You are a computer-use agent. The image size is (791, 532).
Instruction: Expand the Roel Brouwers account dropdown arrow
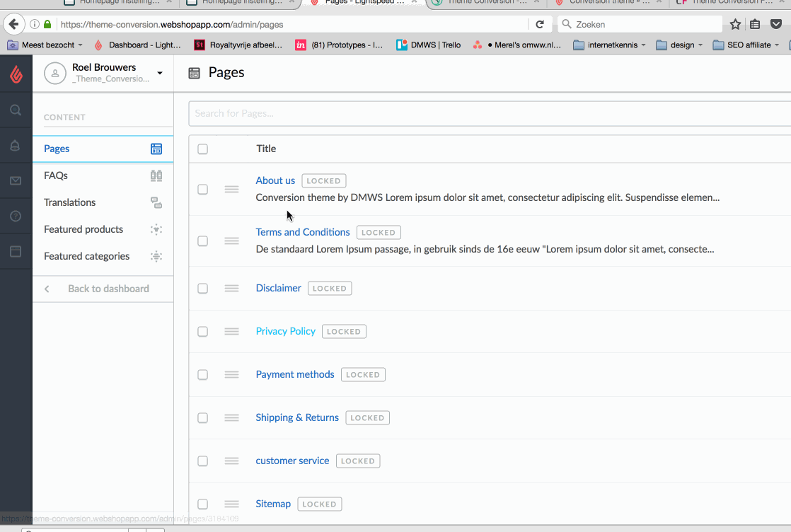(160, 73)
